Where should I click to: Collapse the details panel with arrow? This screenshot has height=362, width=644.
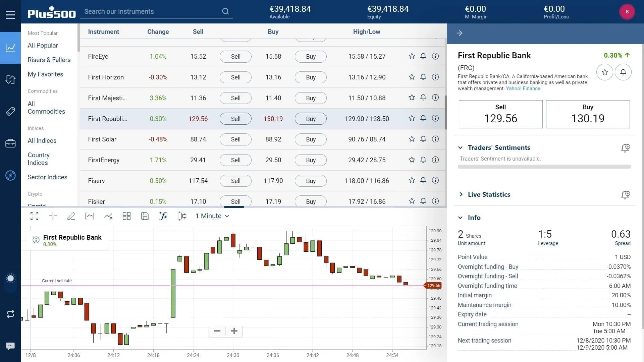point(460,33)
